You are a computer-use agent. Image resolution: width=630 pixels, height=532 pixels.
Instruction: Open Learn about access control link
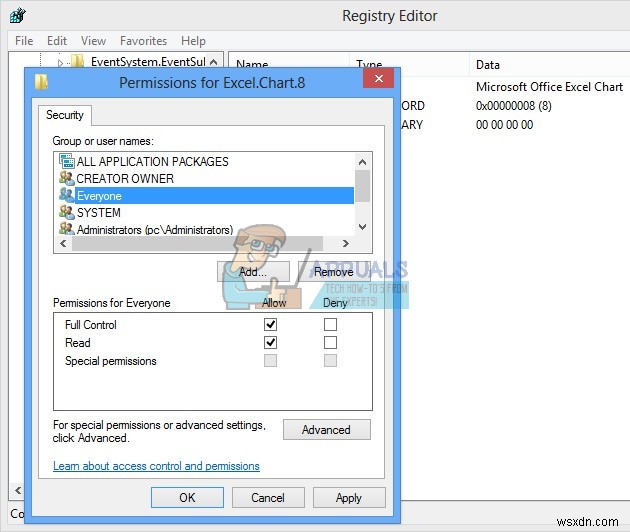point(156,466)
